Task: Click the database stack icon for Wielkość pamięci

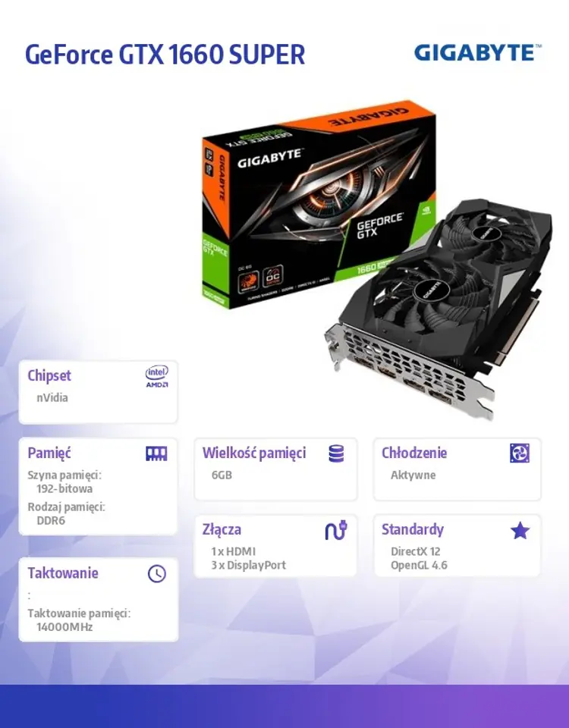Action: pos(336,453)
